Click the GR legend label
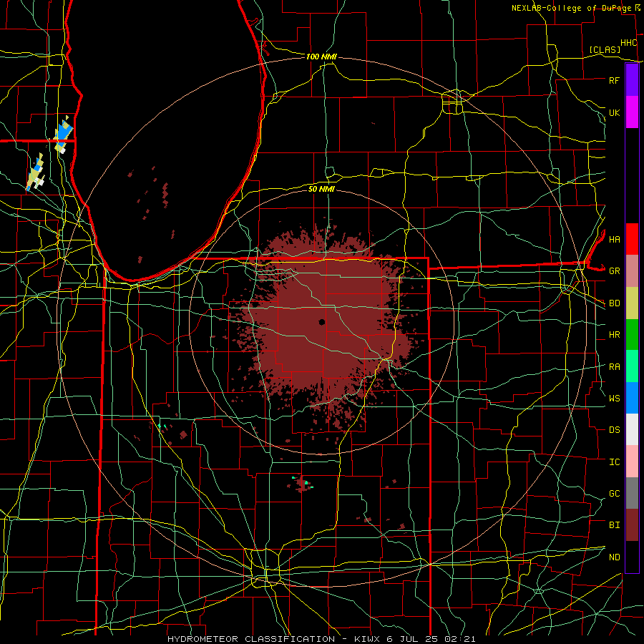 tap(614, 271)
